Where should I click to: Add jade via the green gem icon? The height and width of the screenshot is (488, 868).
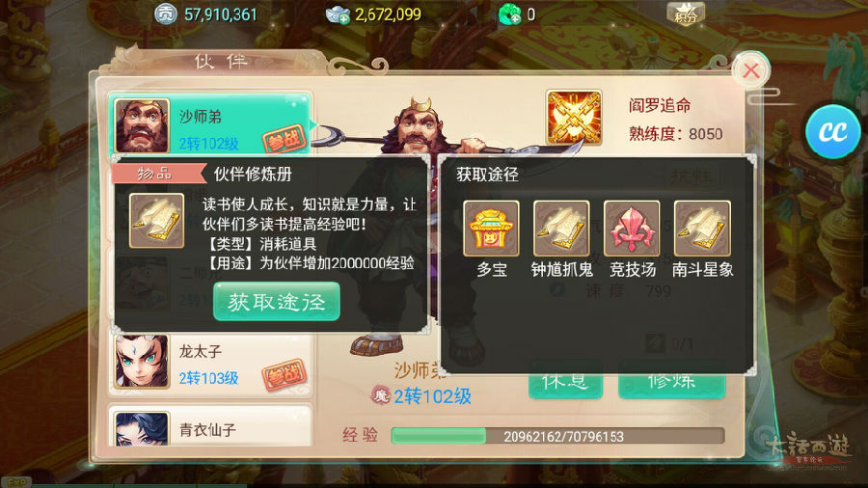click(x=510, y=14)
